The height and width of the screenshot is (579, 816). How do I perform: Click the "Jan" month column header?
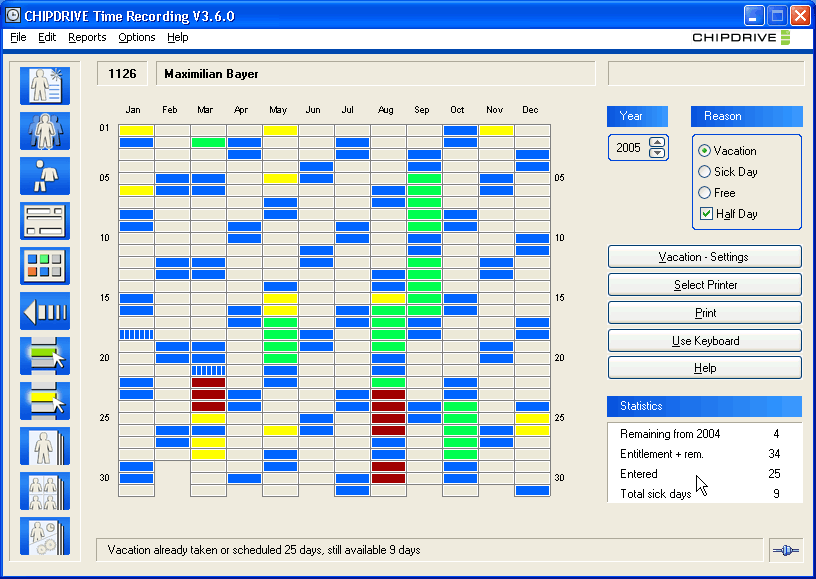click(133, 110)
